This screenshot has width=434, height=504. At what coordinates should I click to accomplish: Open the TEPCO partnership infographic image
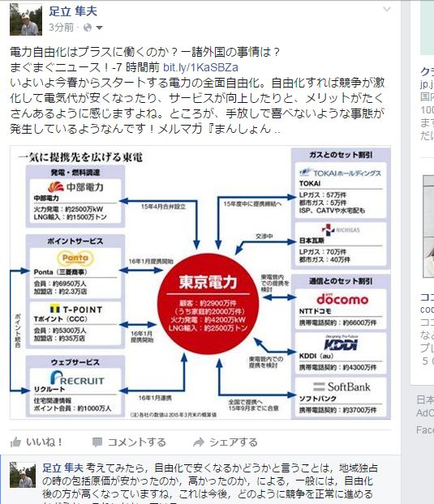(200, 283)
